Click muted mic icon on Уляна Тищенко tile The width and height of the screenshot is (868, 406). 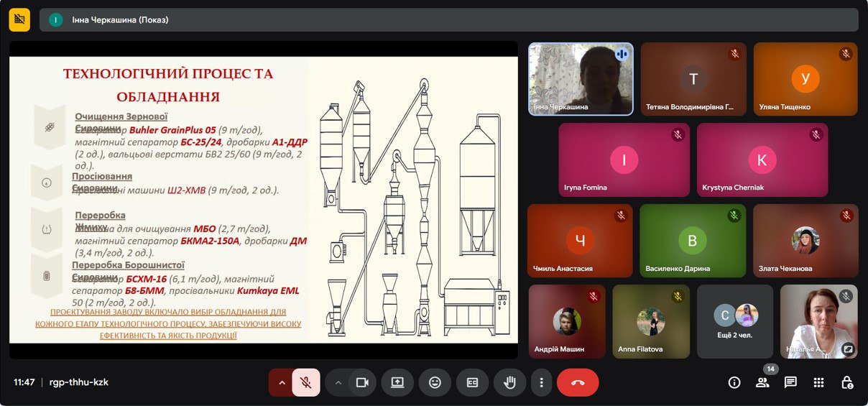point(846,54)
